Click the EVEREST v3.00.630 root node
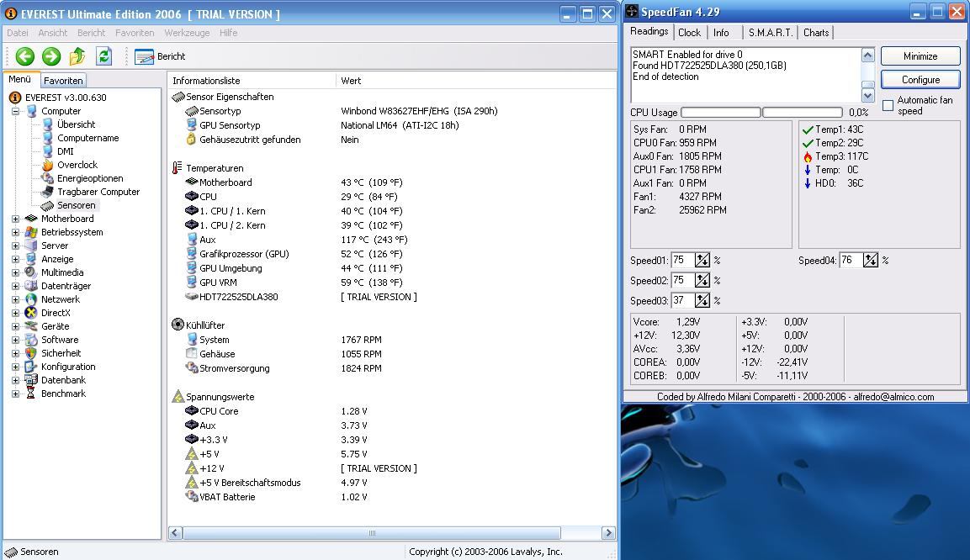This screenshot has width=970, height=560. (66, 98)
